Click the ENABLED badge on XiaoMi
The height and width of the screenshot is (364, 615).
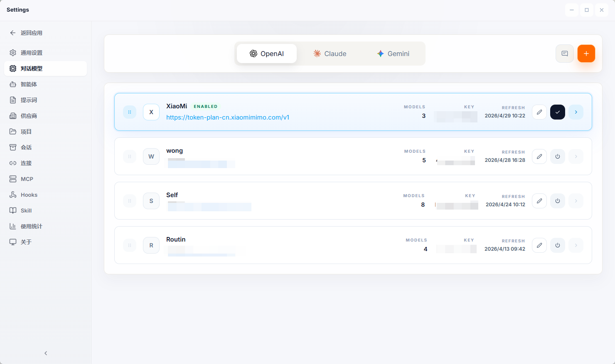click(x=206, y=107)
